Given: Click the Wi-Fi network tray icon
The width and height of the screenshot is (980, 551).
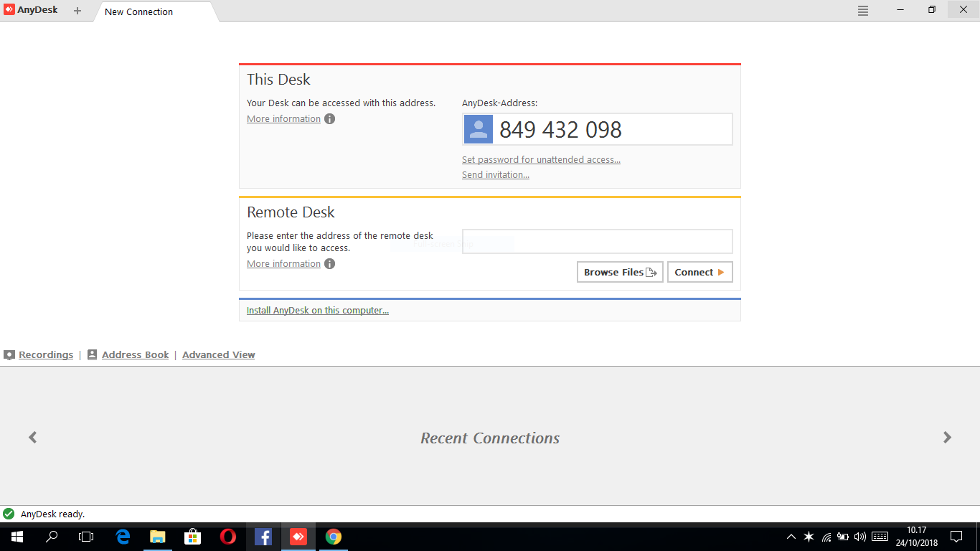Looking at the screenshot, I should pyautogui.click(x=826, y=537).
